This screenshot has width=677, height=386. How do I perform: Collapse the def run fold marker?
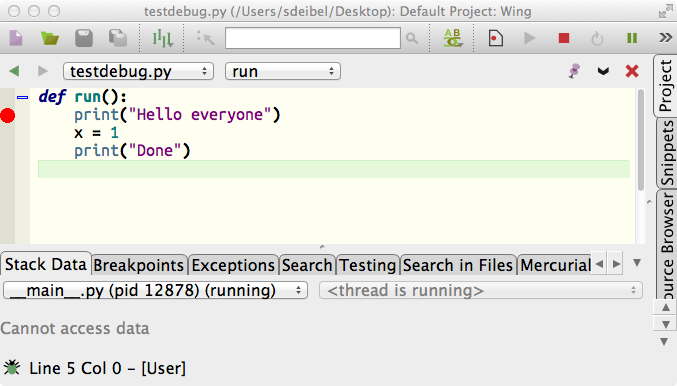pos(22,98)
